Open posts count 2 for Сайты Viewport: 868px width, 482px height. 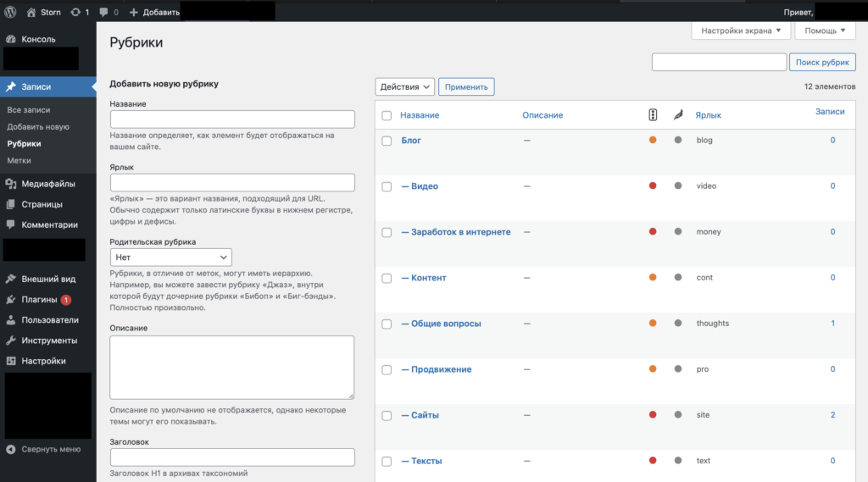point(832,414)
